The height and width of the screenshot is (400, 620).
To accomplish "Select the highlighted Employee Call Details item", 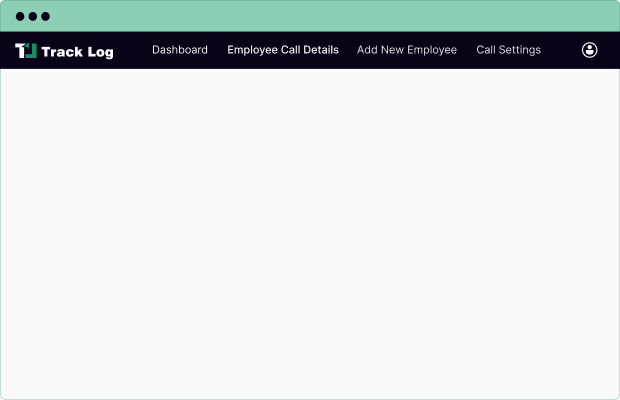I will [x=283, y=50].
